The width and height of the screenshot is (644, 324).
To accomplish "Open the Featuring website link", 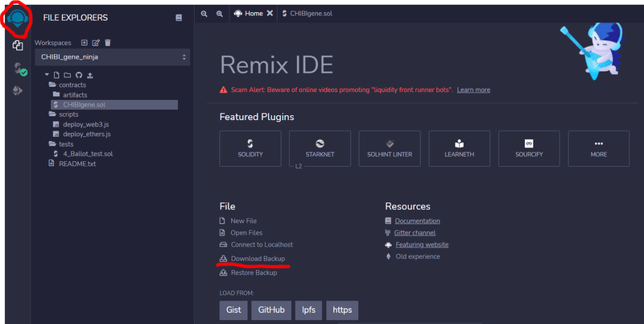I will [422, 245].
